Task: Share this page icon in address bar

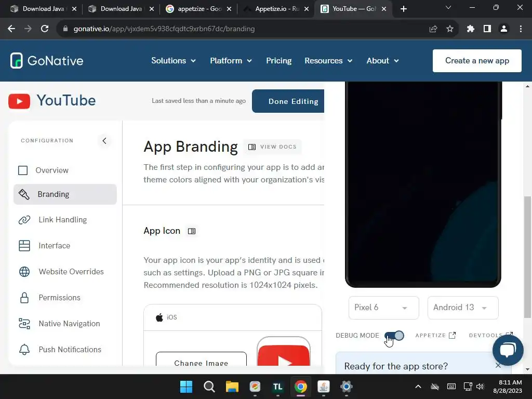Action: pyautogui.click(x=433, y=29)
